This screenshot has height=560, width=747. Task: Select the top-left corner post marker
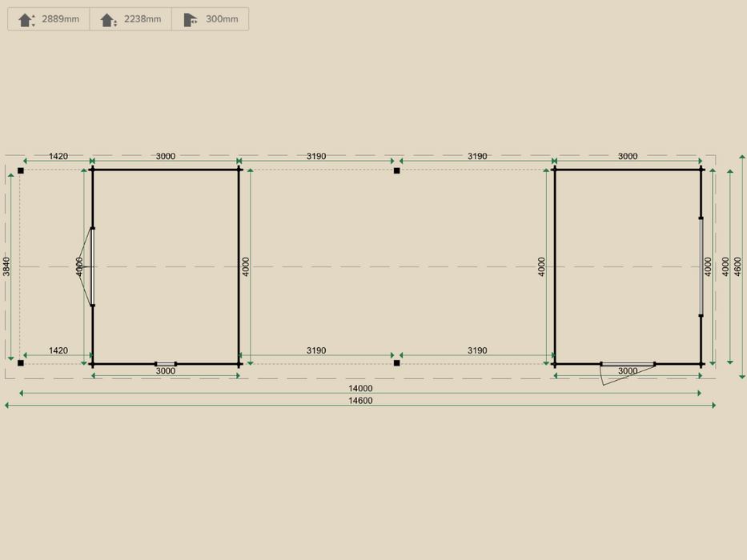21,168
